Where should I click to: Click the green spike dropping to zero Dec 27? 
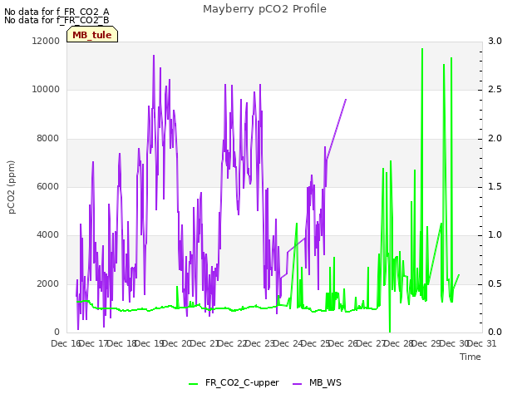click(x=390, y=331)
